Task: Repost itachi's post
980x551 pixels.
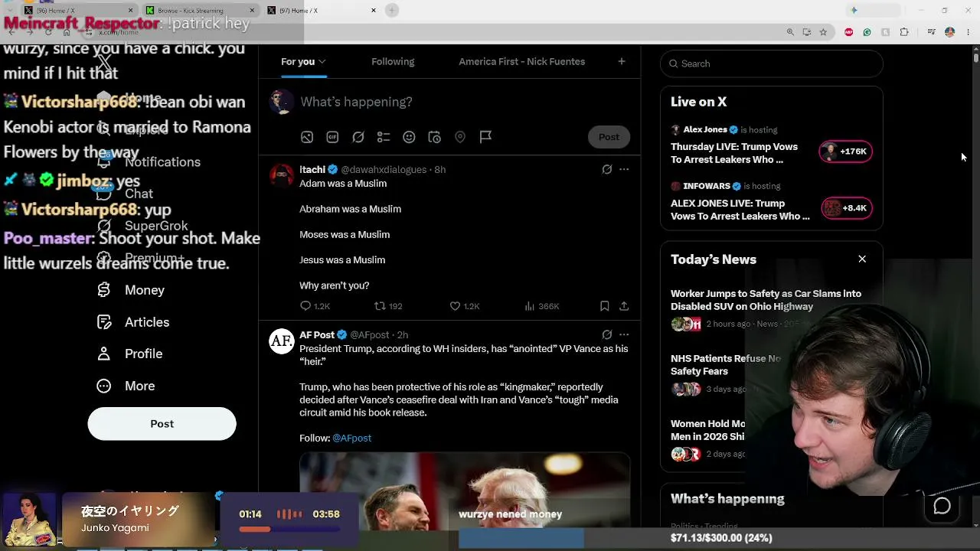Action: (387, 306)
